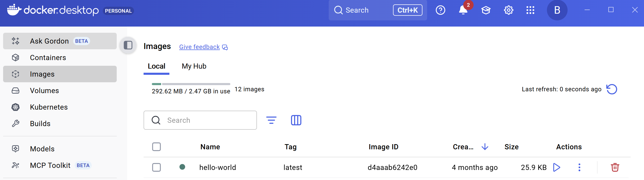Switch to the My Hub tab
This screenshot has width=644, height=180.
pos(194,66)
